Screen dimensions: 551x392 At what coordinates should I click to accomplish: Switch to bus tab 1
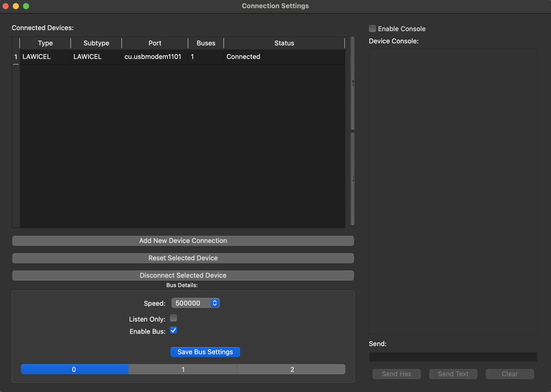(183, 369)
